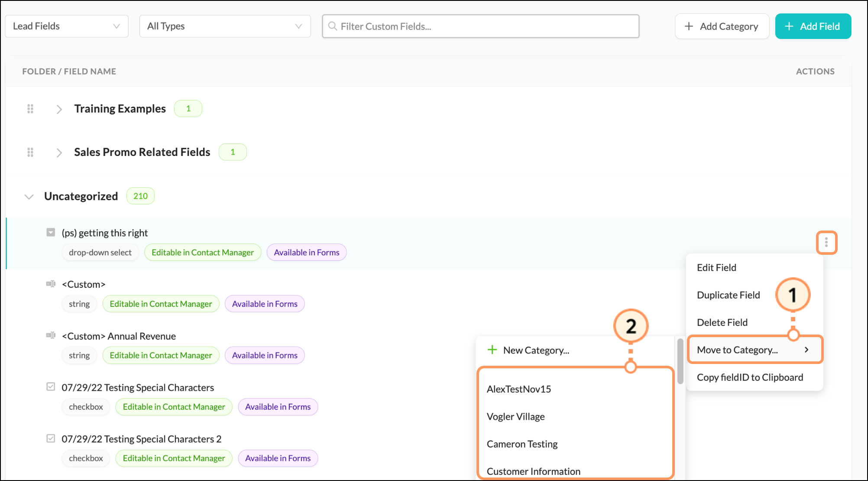Click the Move to Category arrow chevron
868x481 pixels.
coord(806,350)
